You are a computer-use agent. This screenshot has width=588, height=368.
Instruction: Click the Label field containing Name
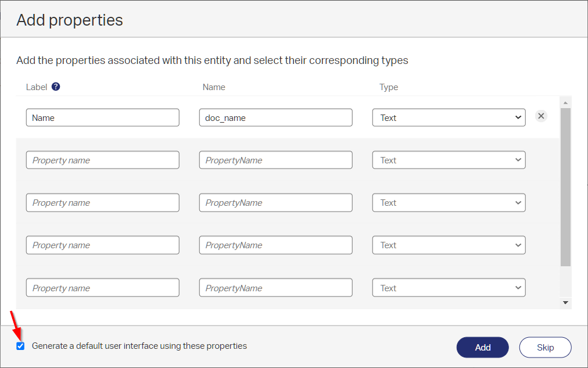coord(102,117)
